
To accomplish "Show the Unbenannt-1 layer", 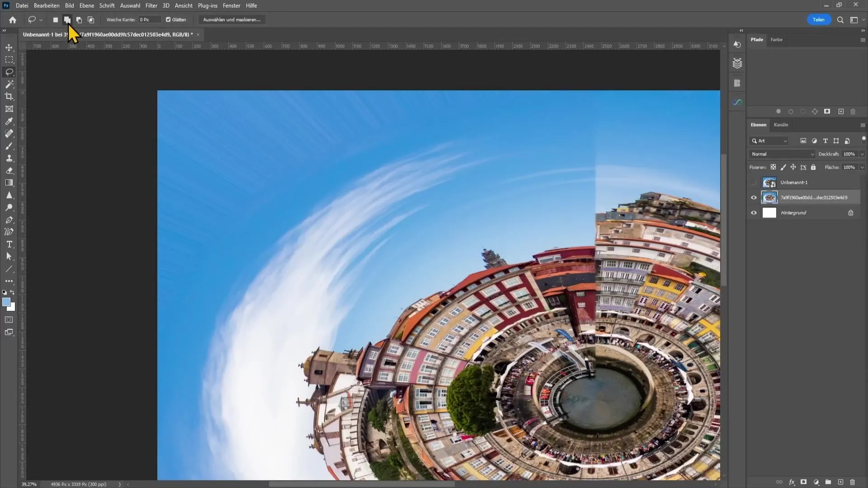I will 754,183.
